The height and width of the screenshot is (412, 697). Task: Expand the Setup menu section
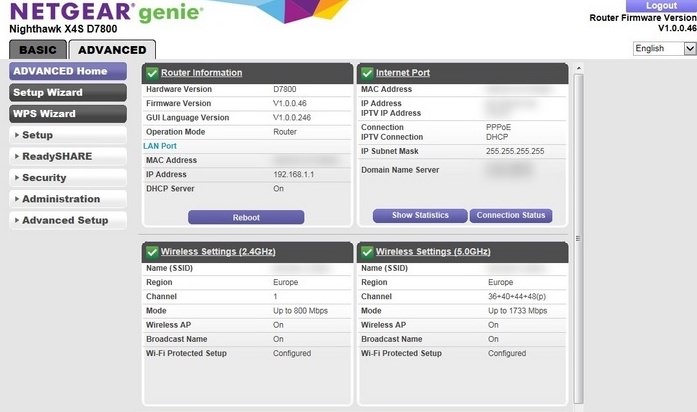pyautogui.click(x=68, y=135)
